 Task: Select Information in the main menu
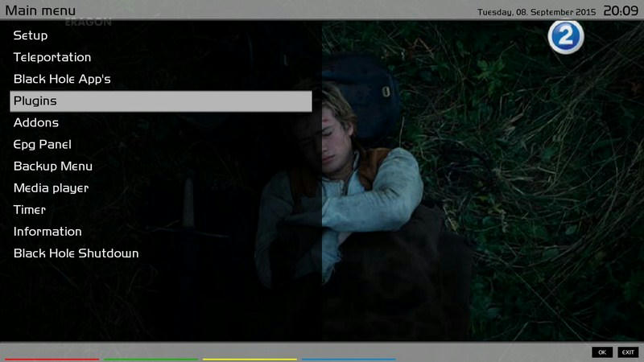(160, 232)
